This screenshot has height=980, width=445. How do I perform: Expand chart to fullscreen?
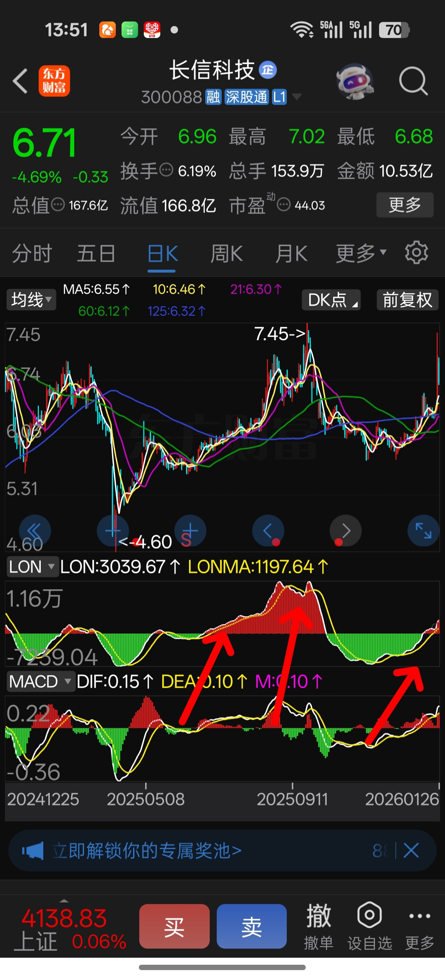[x=423, y=530]
